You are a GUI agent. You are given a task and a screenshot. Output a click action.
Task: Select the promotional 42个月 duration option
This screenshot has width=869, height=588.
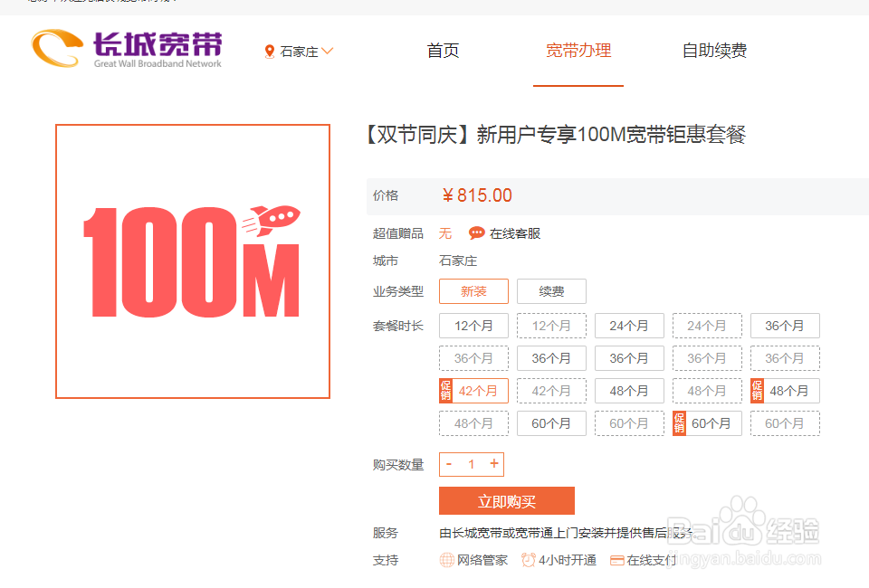(473, 391)
